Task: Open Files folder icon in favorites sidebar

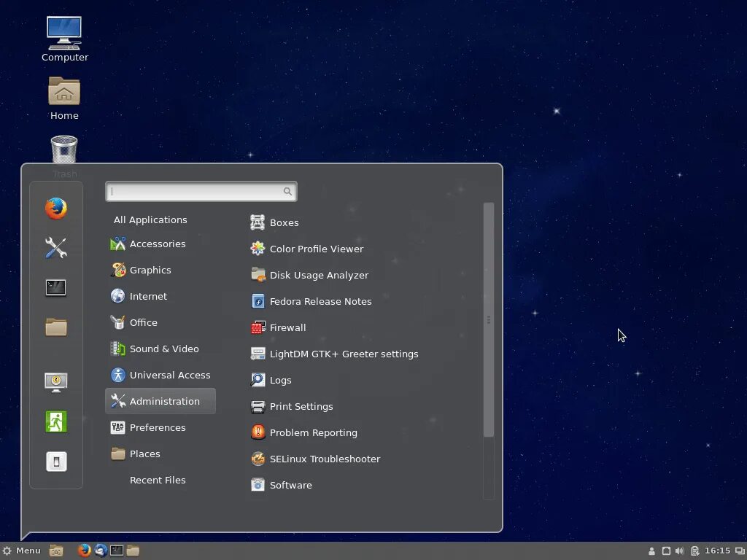Action: click(x=55, y=327)
